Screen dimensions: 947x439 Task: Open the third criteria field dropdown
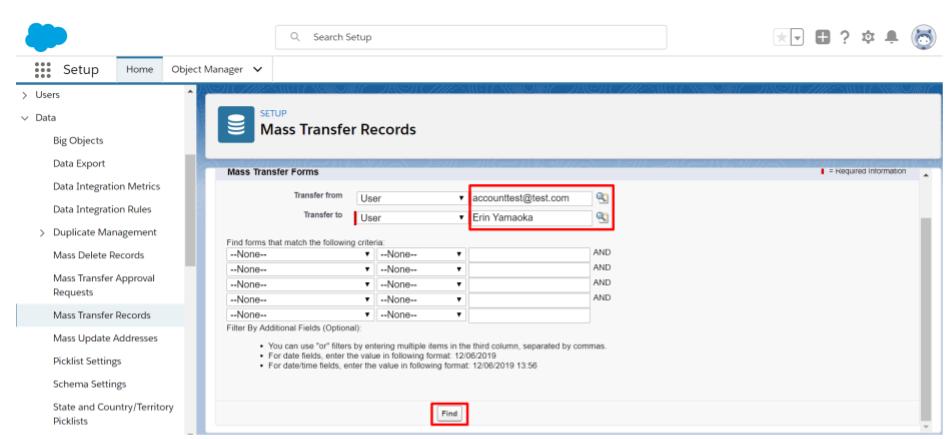(300, 284)
